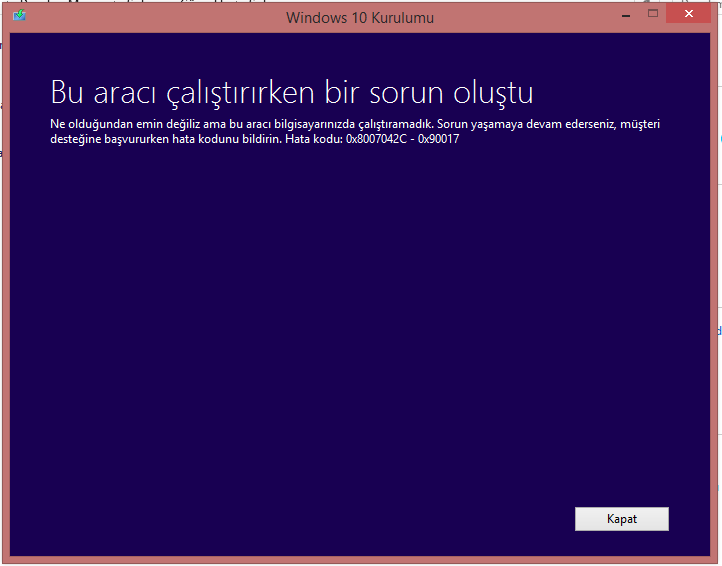Screen dimensions: 722x566
Task: Minimize the Windows 10 Kurulumu window
Action: [626, 15]
